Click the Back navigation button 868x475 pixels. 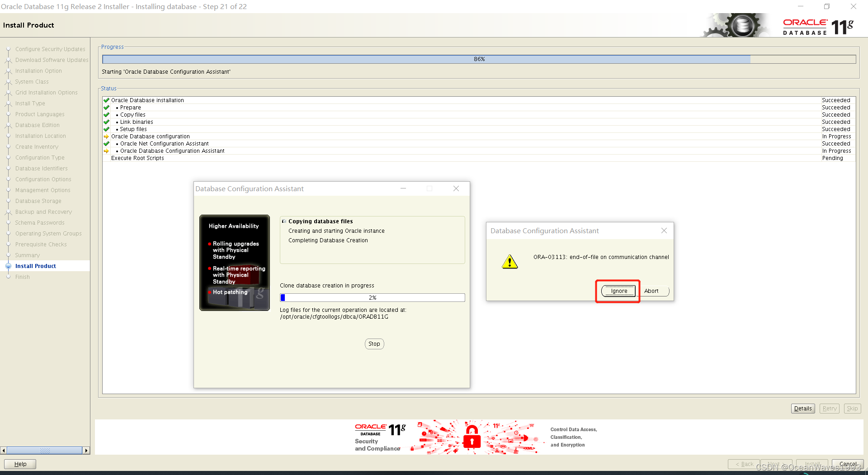coord(744,464)
